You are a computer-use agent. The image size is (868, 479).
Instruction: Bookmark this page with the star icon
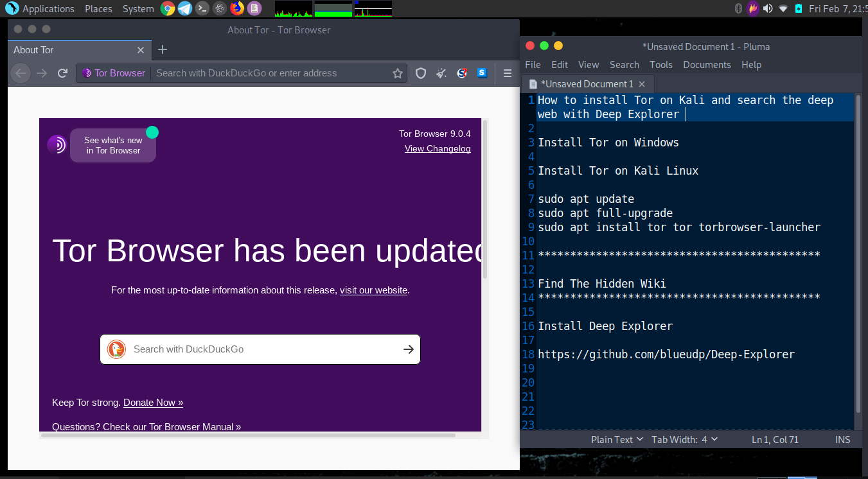pos(398,73)
